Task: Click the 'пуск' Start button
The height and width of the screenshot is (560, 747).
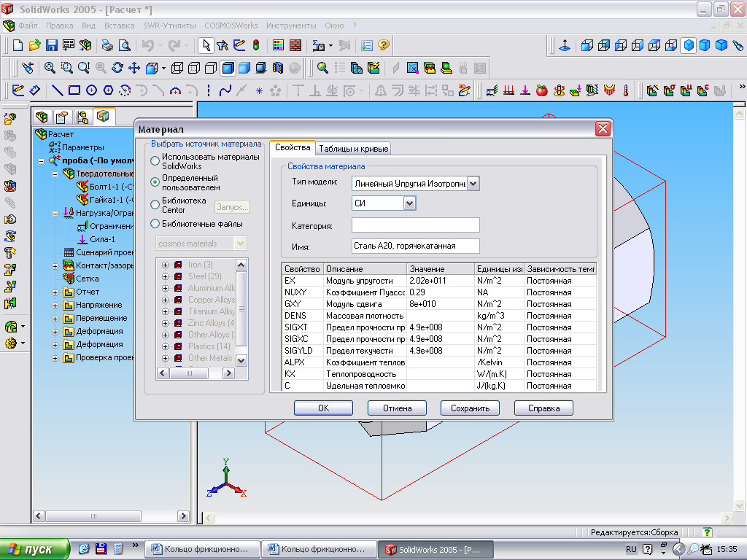Action: pos(34,550)
